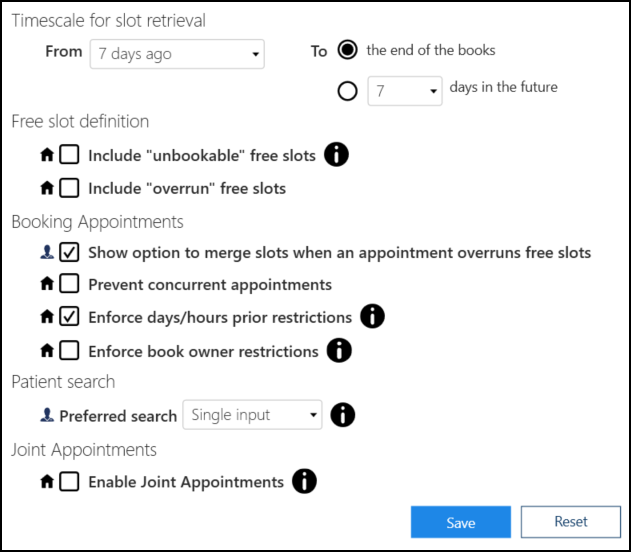The image size is (631, 552).
Task: Click house icon beside Prevent concurrent appointments
Action: 46,285
